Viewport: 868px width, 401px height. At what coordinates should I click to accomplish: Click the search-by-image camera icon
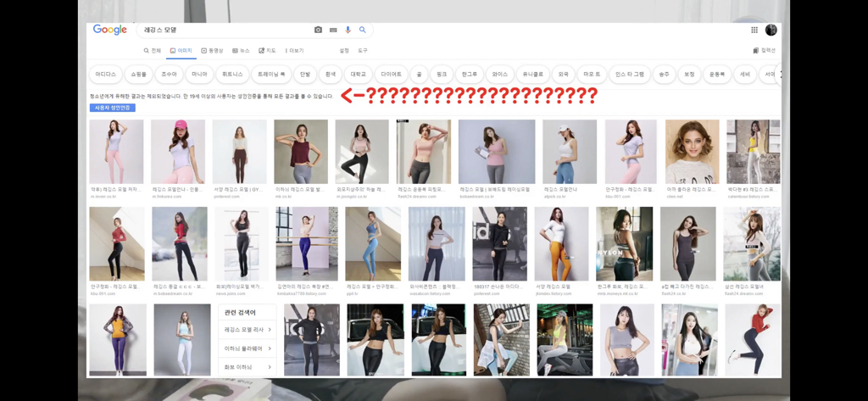pyautogui.click(x=318, y=30)
